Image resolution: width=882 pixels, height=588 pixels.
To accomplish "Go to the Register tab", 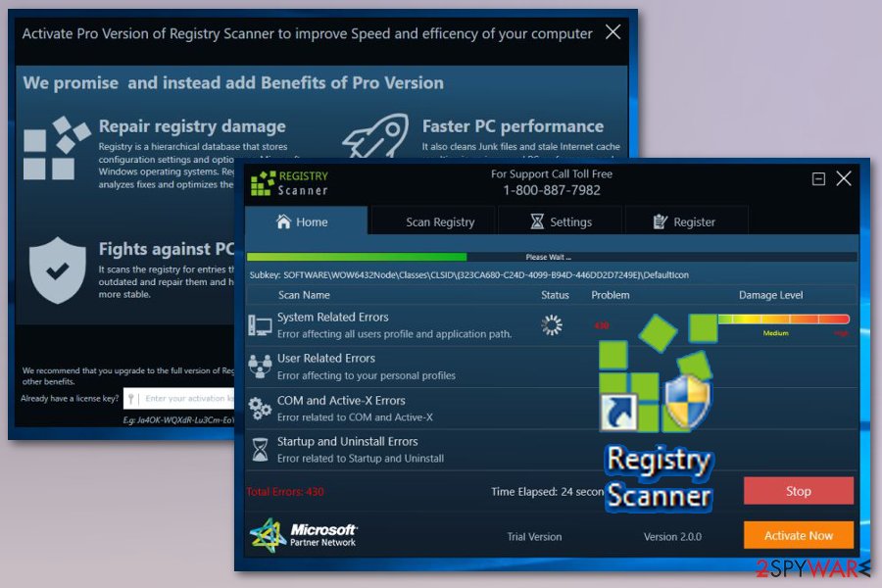I will coord(685,221).
